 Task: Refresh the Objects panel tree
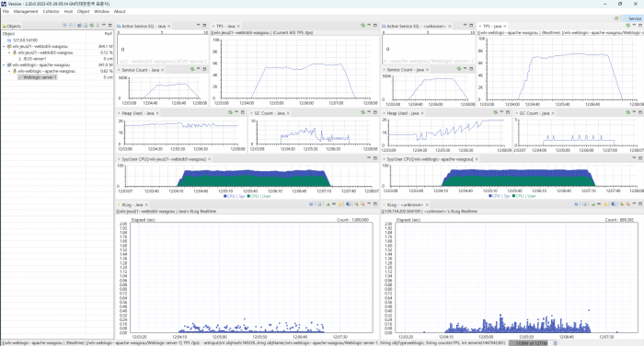click(x=92, y=26)
